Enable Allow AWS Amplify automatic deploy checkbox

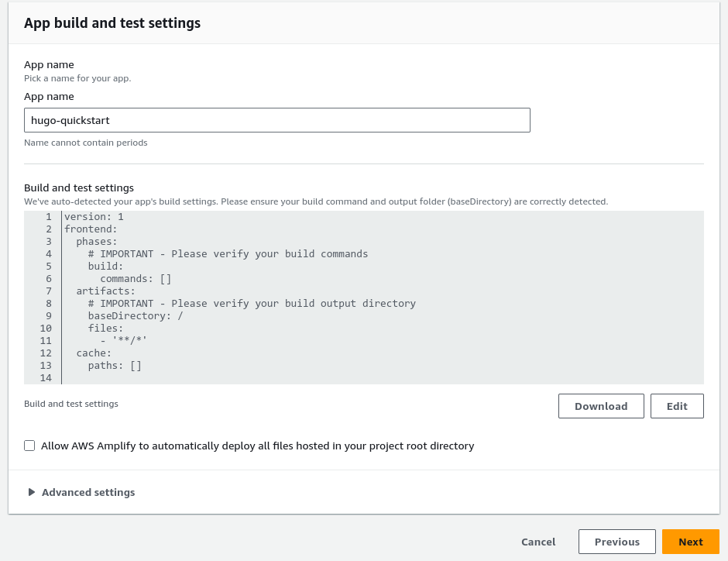pyautogui.click(x=29, y=446)
